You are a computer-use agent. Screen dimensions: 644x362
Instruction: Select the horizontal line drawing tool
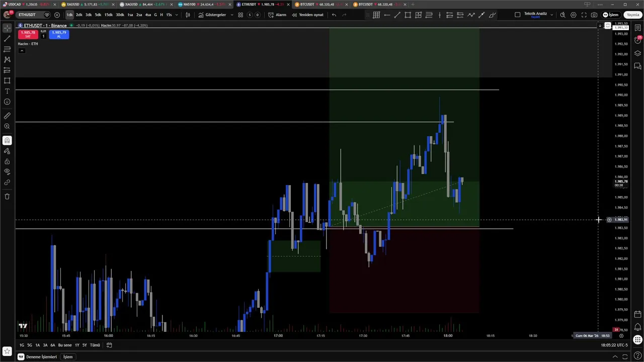coord(387,15)
